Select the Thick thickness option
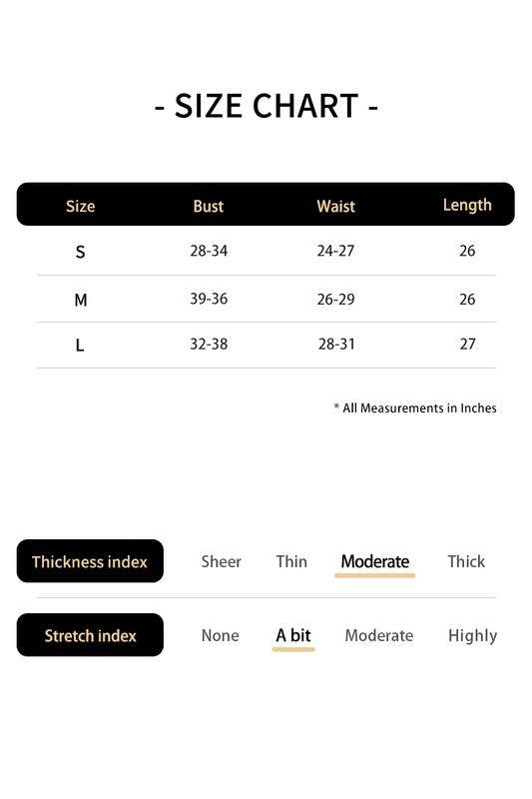The height and width of the screenshot is (799, 532). (x=466, y=561)
